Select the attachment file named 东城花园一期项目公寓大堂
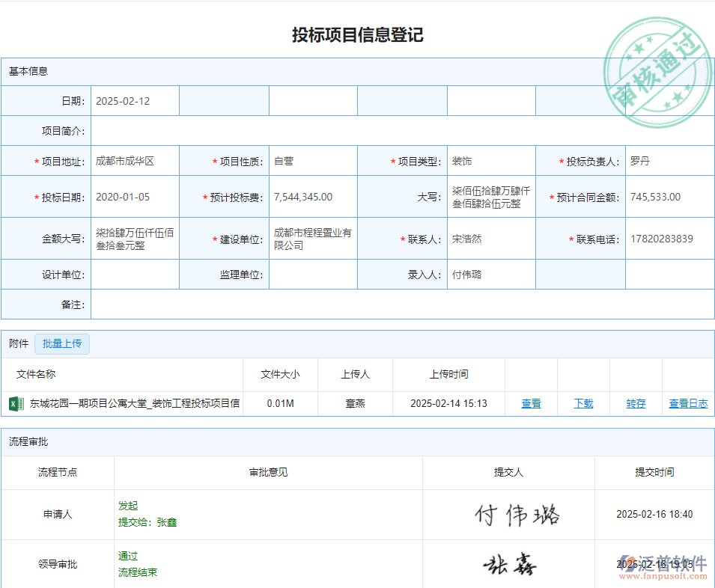 [131, 403]
